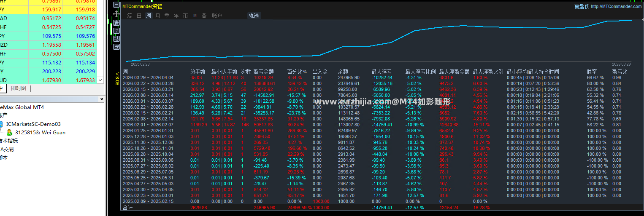
Task: Click the move-panel cross arrows icon
Action: pyautogui.click(x=116, y=14)
